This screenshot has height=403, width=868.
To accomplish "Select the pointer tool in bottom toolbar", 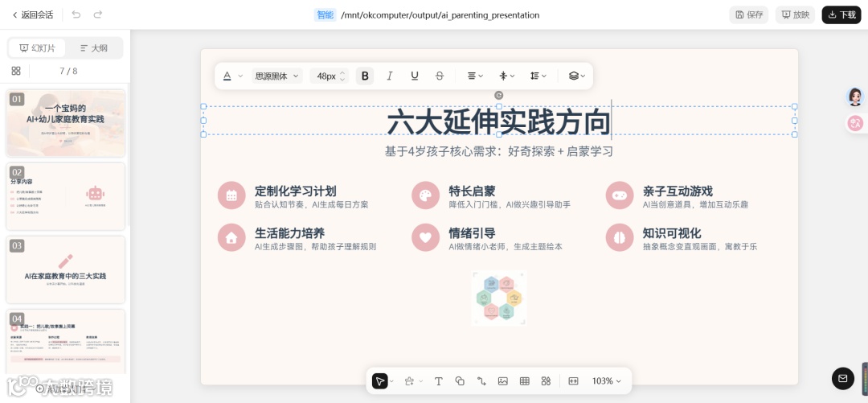I will point(379,380).
